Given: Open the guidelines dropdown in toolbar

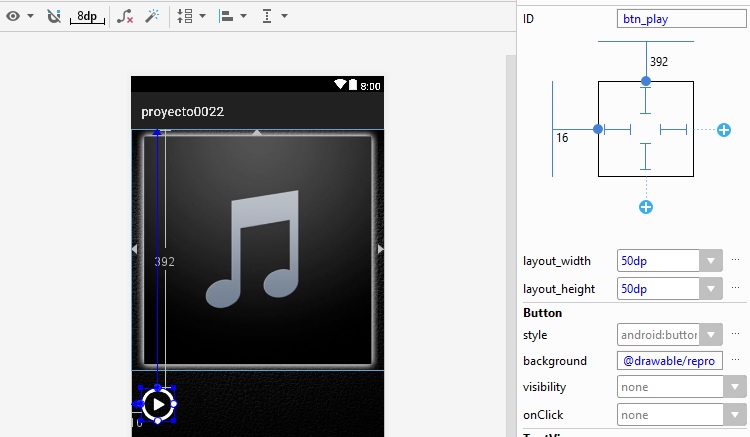Looking at the screenshot, I should 273,16.
